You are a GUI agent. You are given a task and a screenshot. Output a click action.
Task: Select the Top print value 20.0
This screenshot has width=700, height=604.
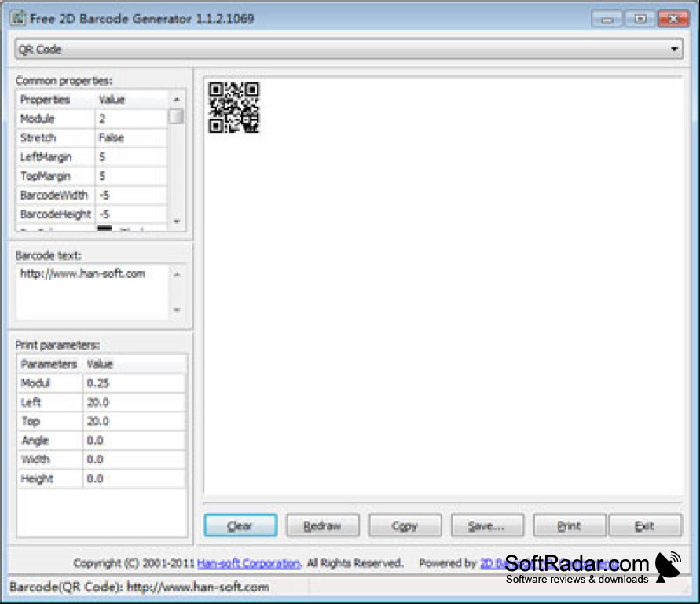click(x=134, y=422)
